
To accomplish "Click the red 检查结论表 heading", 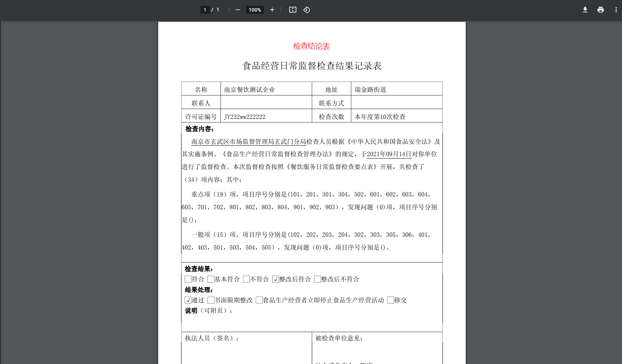I will (311, 46).
